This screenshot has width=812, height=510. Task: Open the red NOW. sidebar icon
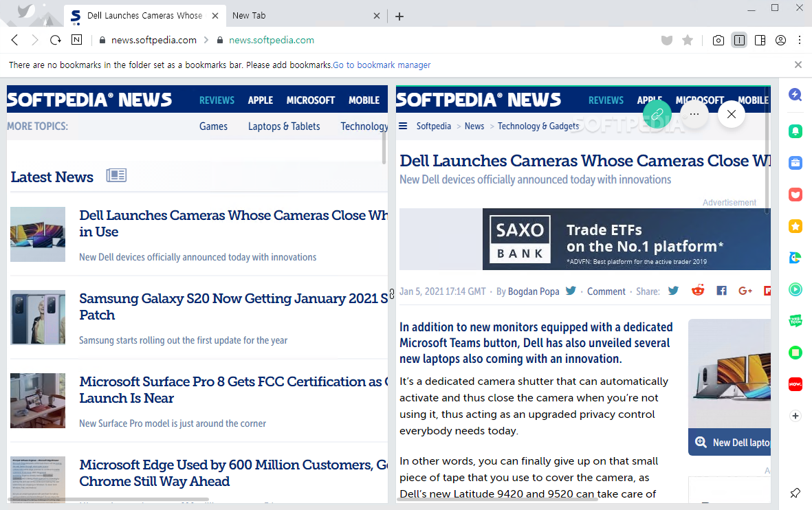pos(795,384)
